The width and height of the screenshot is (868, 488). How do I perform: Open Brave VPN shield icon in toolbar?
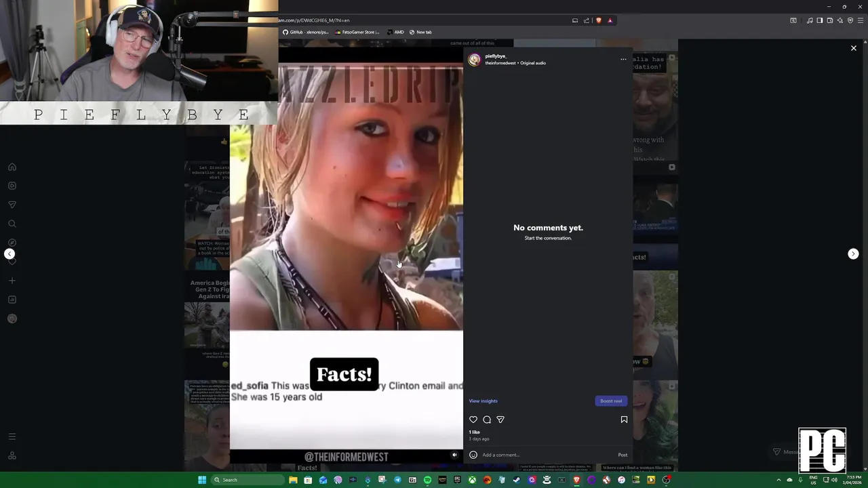pyautogui.click(x=850, y=20)
